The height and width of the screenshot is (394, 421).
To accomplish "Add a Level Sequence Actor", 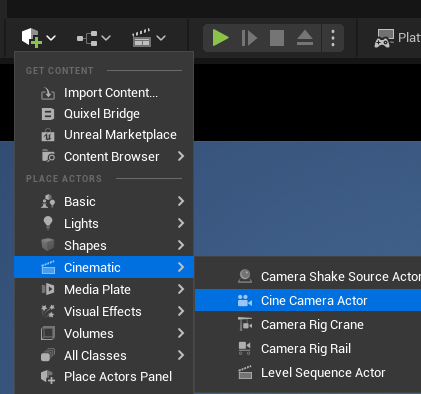I will click(308, 372).
